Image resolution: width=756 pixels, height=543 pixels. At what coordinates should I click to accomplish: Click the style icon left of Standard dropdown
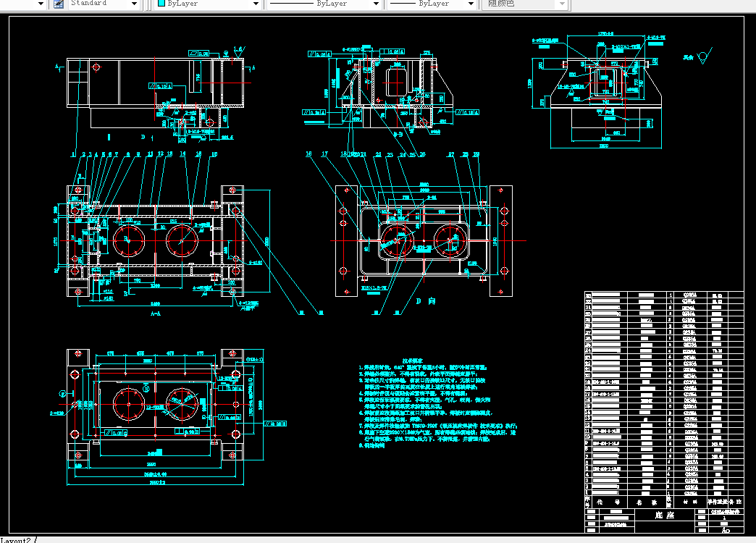pyautogui.click(x=59, y=4)
